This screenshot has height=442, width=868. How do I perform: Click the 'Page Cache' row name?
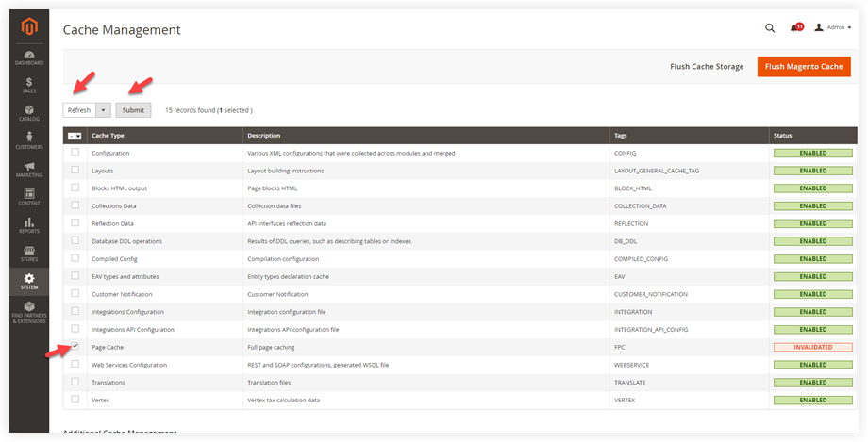point(108,348)
